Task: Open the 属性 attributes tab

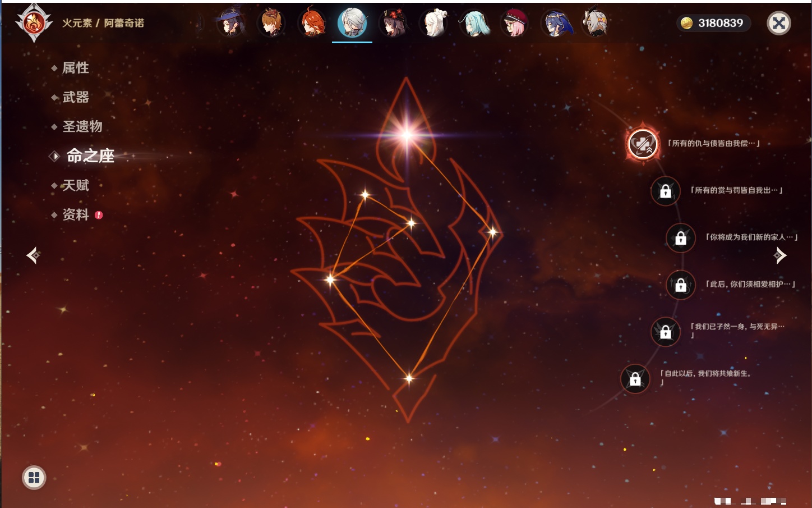Action: 75,68
